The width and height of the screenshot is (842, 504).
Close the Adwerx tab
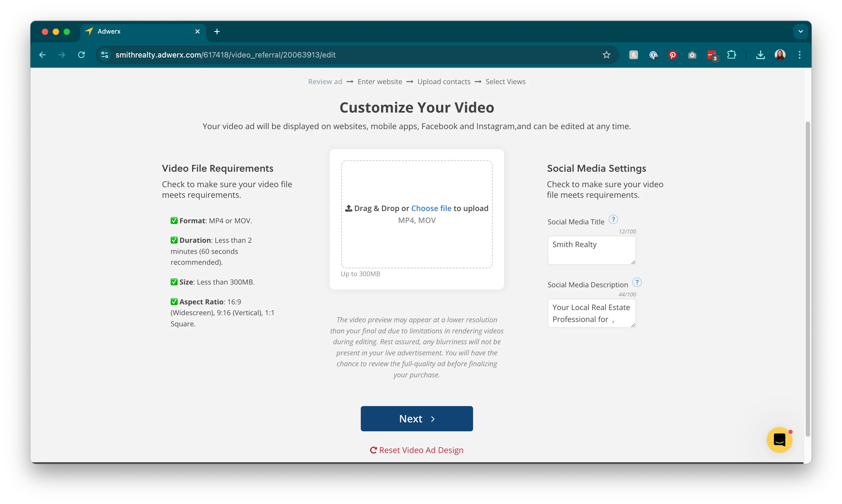click(x=197, y=31)
